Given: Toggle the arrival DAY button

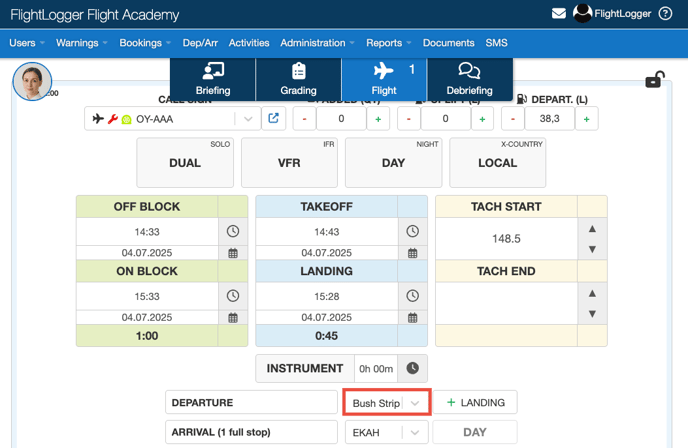Looking at the screenshot, I should (475, 432).
